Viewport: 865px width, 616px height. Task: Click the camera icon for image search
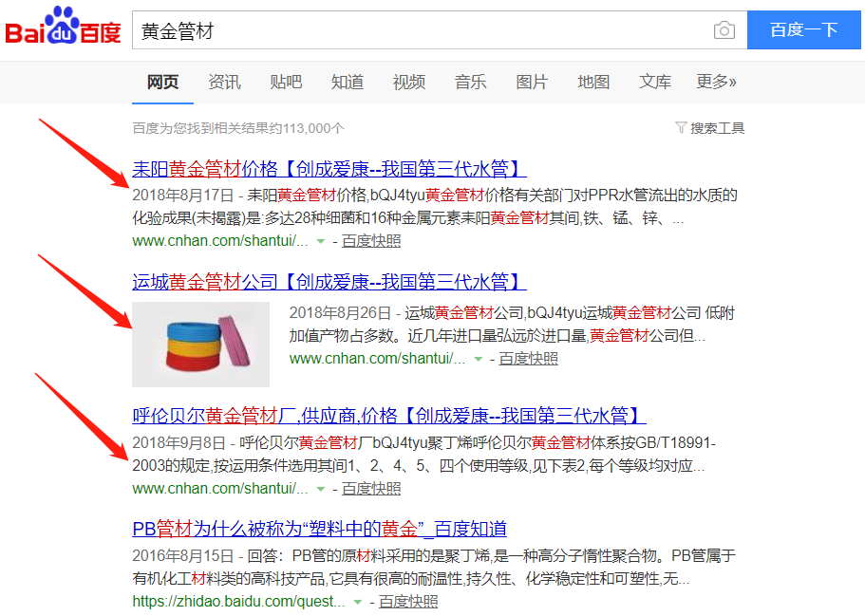point(724,29)
